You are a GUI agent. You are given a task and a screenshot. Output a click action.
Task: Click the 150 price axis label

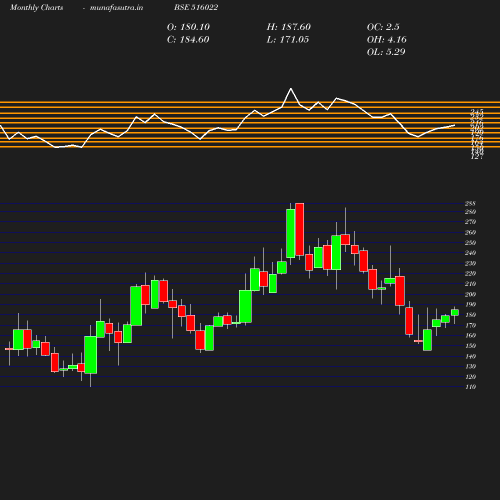470,346
